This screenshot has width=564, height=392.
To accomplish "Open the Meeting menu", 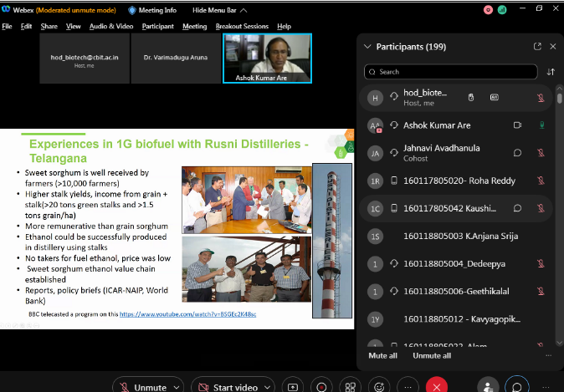I will [x=195, y=26].
